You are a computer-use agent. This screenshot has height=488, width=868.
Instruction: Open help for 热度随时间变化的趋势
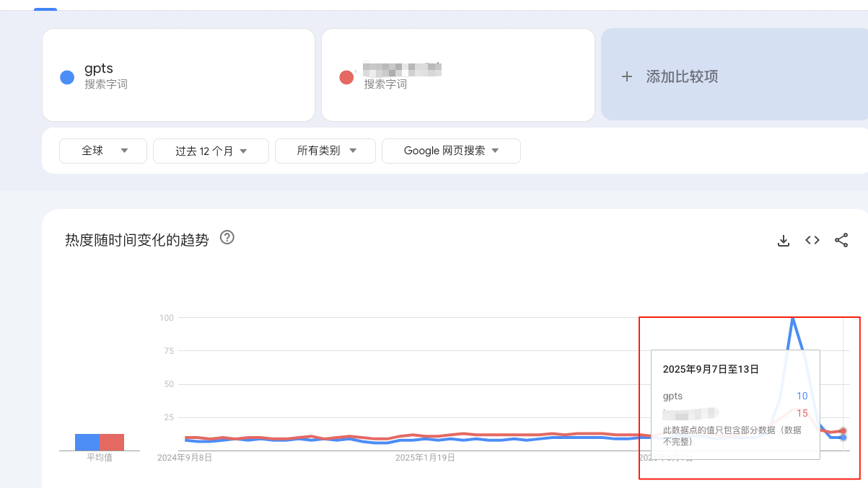click(x=227, y=237)
